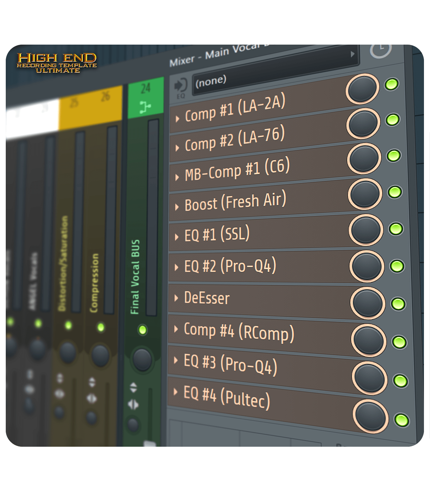430x504 pixels.
Task: Open the EQ #3 (Pro-Q4) plugin
Action: tap(230, 365)
